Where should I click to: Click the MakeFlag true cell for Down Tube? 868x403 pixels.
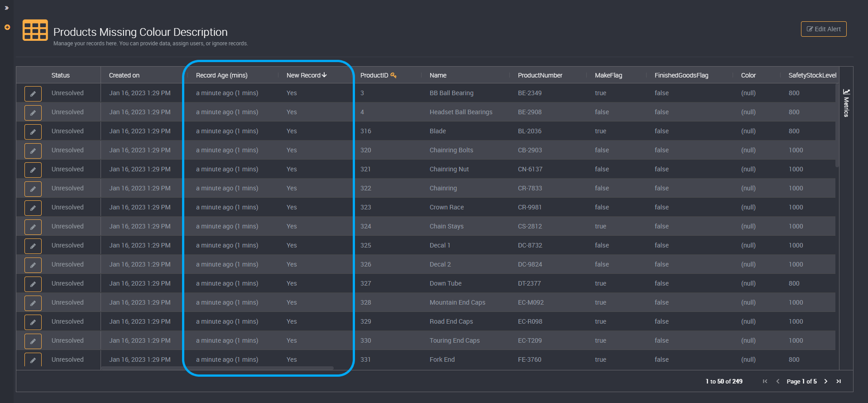pos(600,283)
